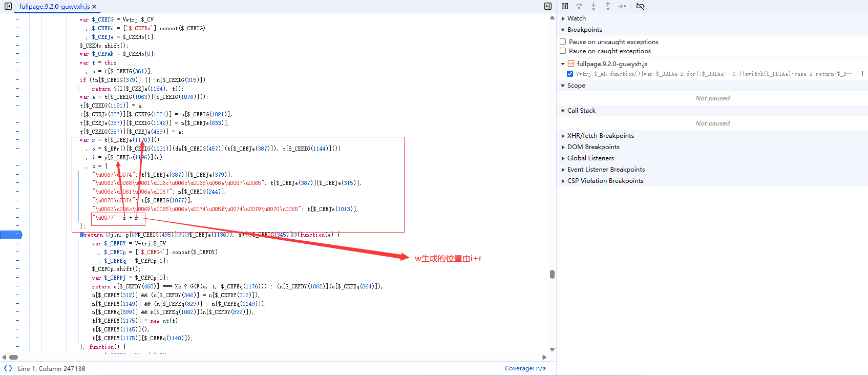Close the fullpage.9.2.0-guwyxh.js tab
868x376 pixels.
coord(94,7)
